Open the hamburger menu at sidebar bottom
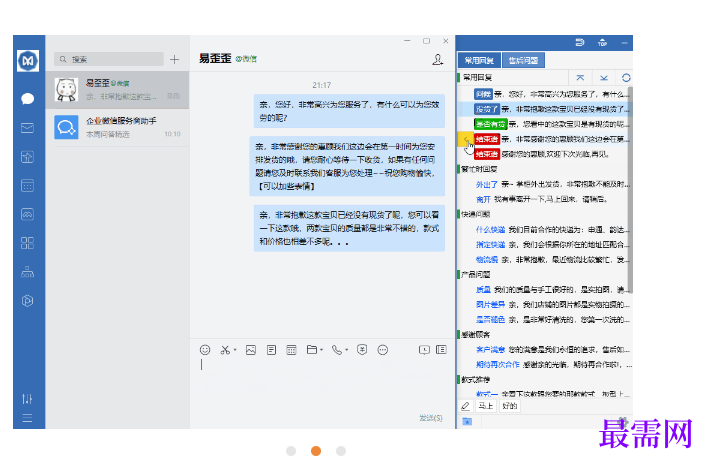 (27, 418)
